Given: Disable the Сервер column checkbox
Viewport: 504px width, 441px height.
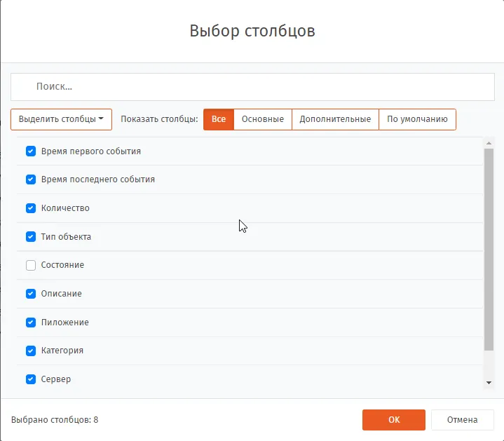Looking at the screenshot, I should (31, 379).
